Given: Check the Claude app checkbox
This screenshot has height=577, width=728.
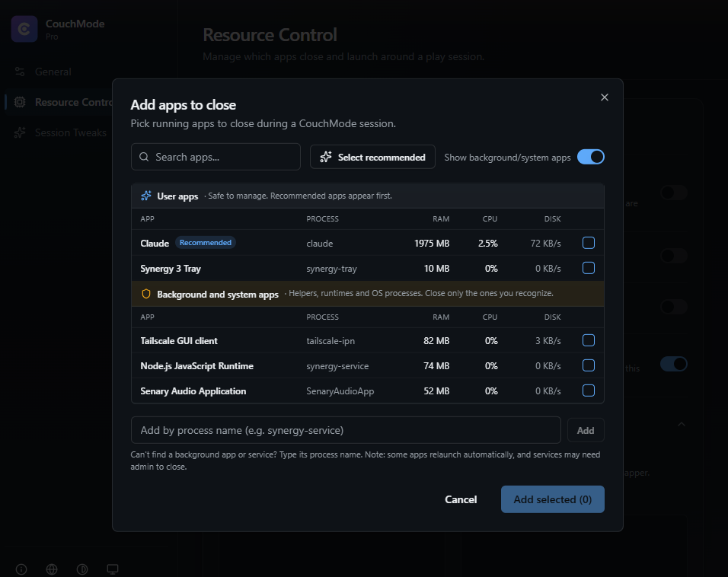Looking at the screenshot, I should click(x=588, y=243).
